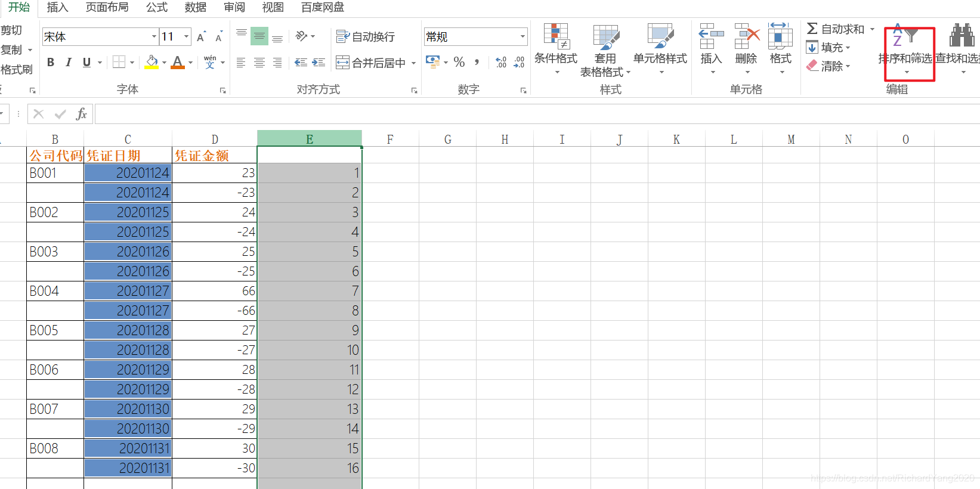
Task: Toggle bold formatting
Action: 51,63
